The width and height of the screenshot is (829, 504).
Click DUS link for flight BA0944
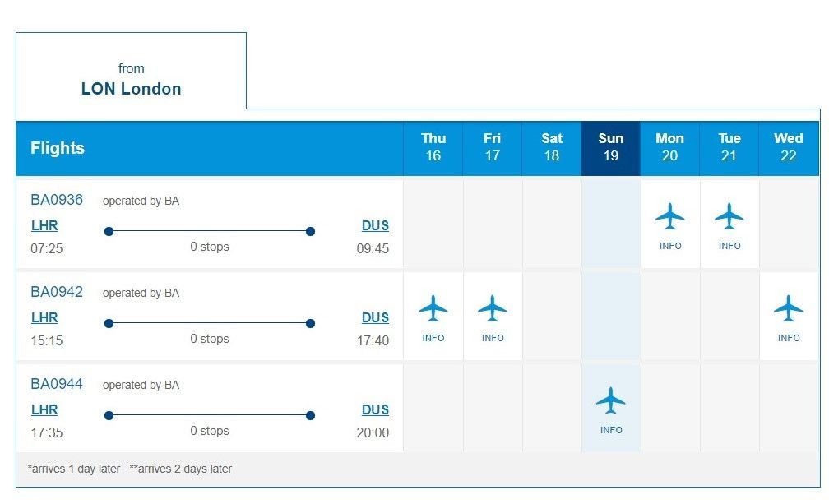[x=375, y=409]
